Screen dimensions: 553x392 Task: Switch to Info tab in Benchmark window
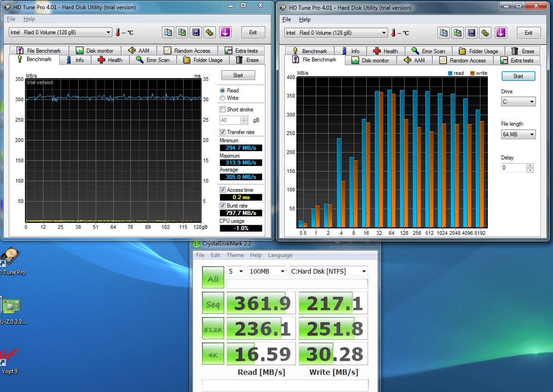tap(75, 60)
